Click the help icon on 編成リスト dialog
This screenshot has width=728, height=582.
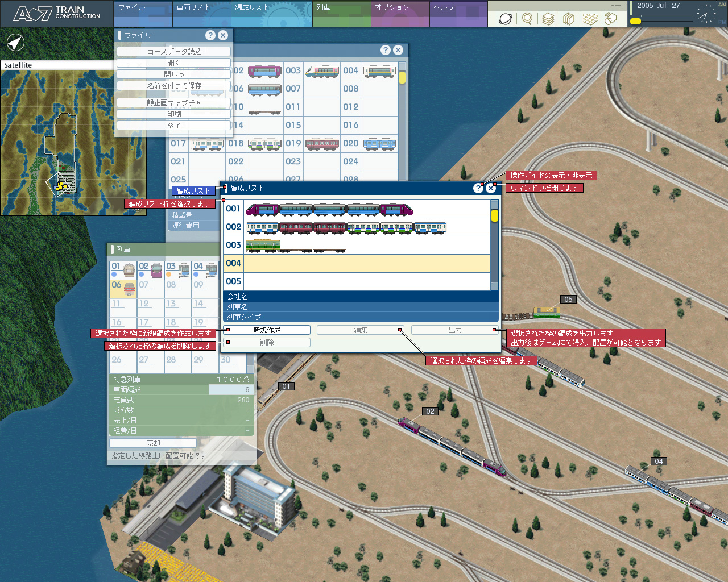coord(478,188)
